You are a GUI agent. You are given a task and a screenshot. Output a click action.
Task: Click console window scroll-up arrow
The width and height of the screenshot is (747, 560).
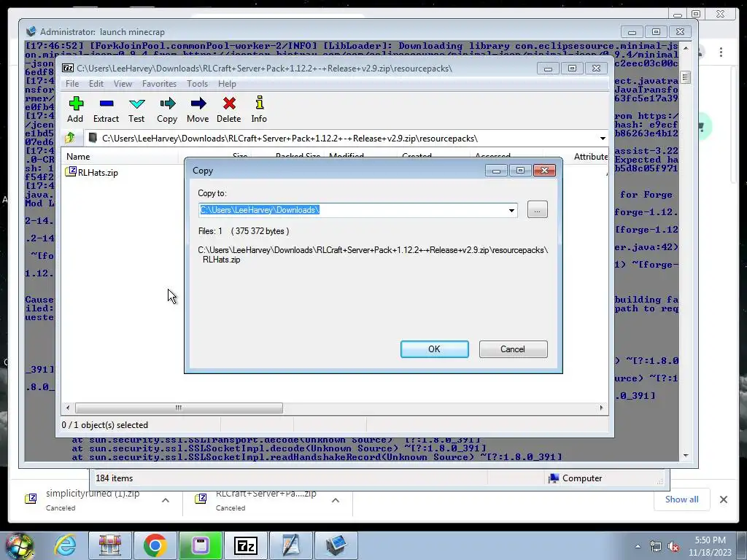point(686,48)
